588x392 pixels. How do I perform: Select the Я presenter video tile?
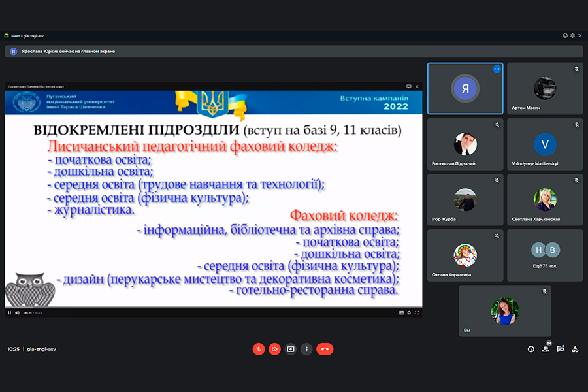465,89
